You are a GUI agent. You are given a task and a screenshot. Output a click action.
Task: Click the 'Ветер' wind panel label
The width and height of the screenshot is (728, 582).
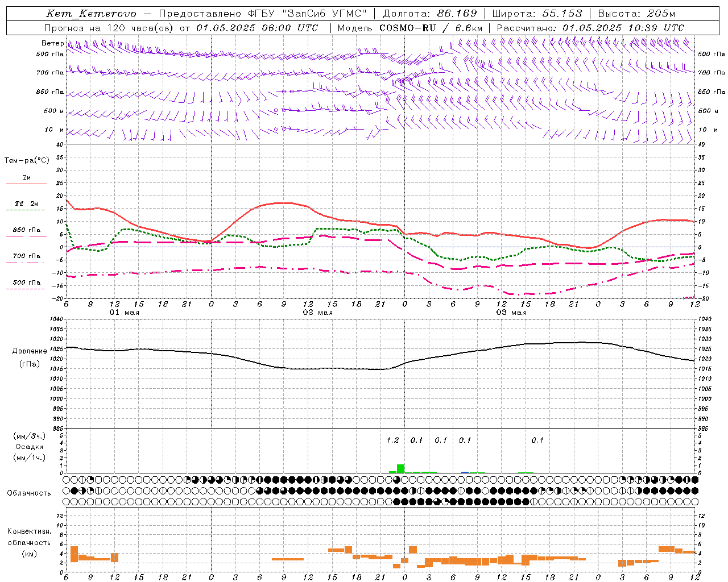(52, 43)
